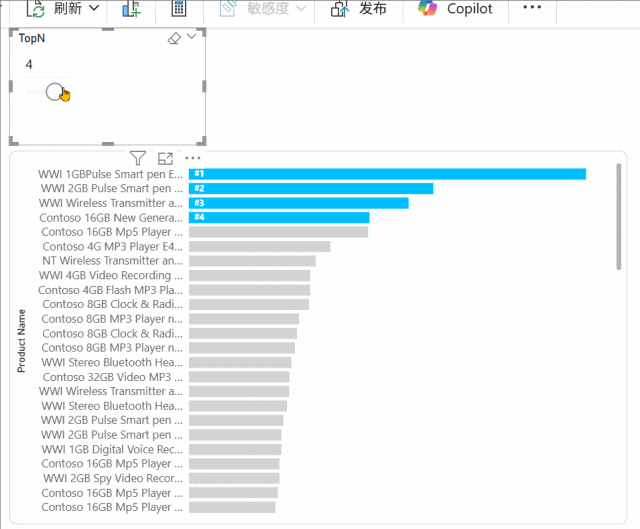The height and width of the screenshot is (529, 640).
Task: Select the #1 blue bar
Action: coord(387,174)
